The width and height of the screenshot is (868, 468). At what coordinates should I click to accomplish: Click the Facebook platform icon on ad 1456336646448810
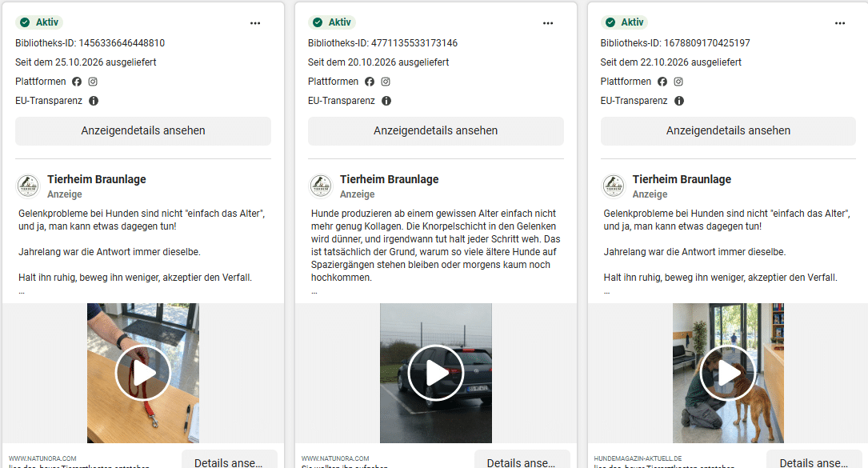coord(77,82)
